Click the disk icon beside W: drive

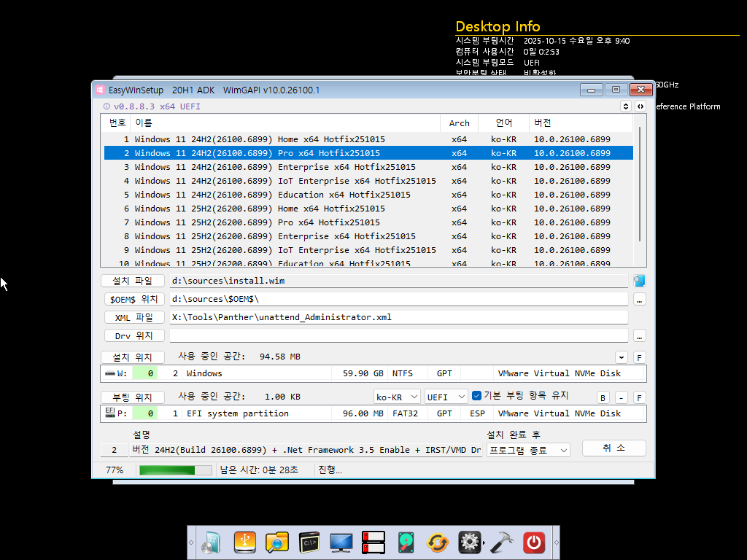point(110,373)
